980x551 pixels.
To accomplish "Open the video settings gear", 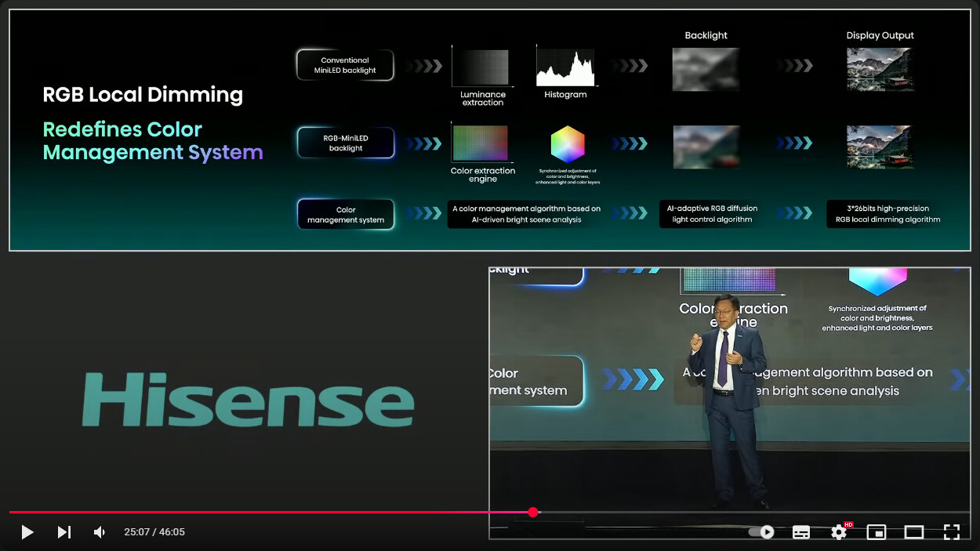I will pyautogui.click(x=839, y=532).
